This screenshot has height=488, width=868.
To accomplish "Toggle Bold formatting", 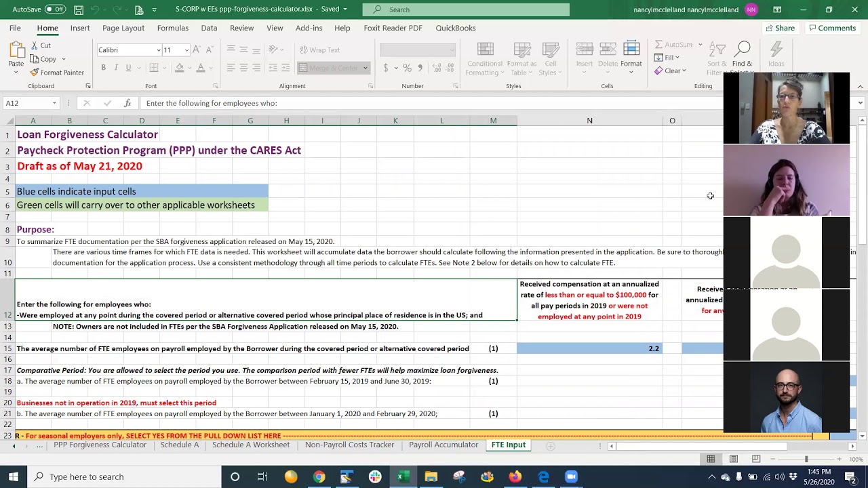I will coord(103,68).
